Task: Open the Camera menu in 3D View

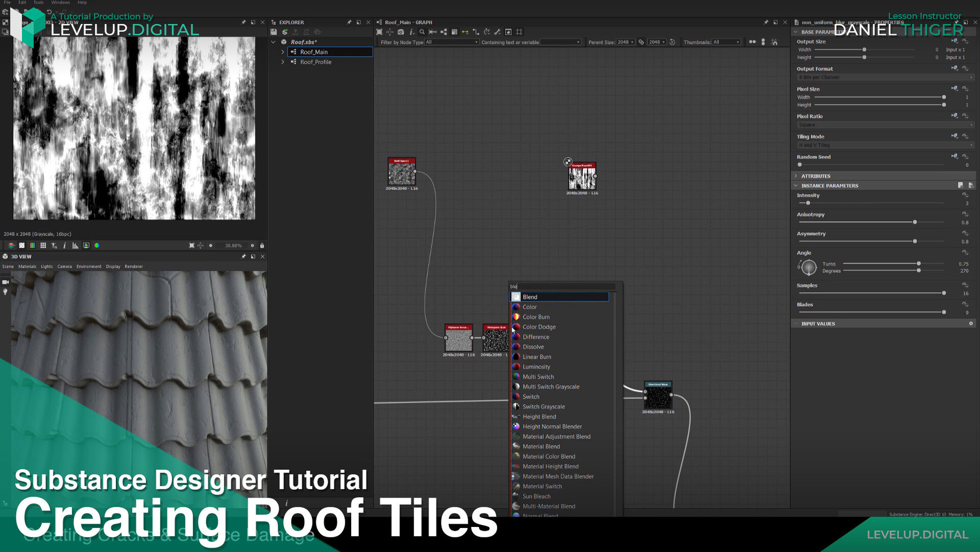Action: 65,266
